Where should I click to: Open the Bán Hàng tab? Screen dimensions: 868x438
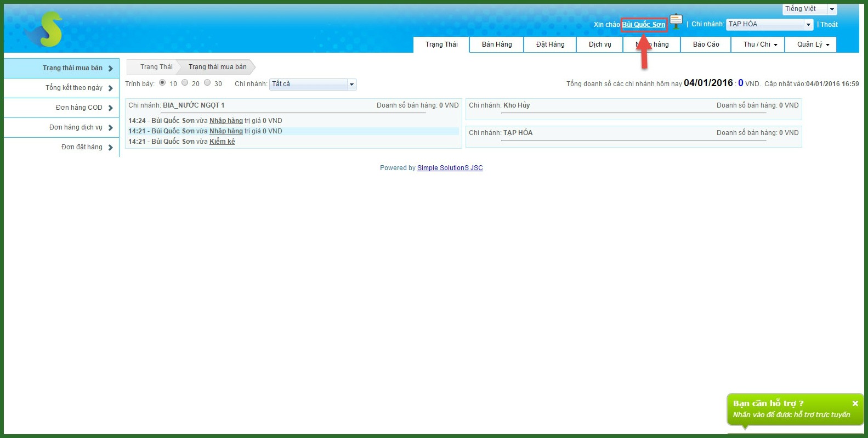[x=497, y=44]
